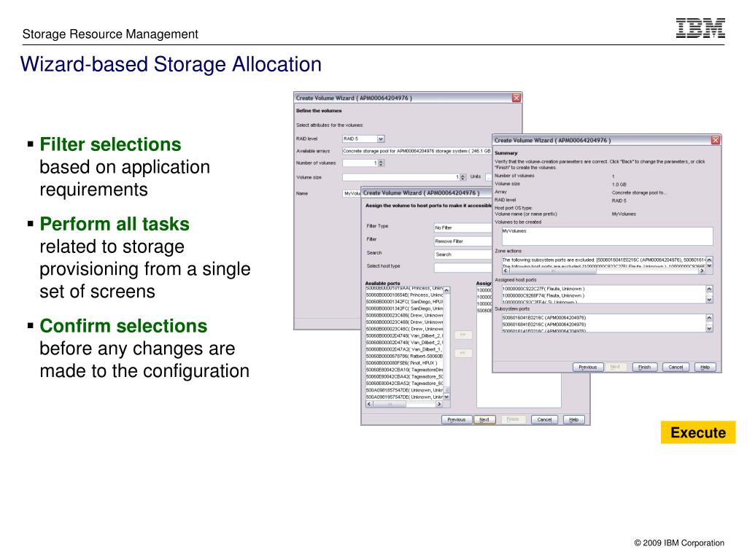Select host port 10000000C9268F74 Flauta
747x560 pixels.
(x=543, y=295)
